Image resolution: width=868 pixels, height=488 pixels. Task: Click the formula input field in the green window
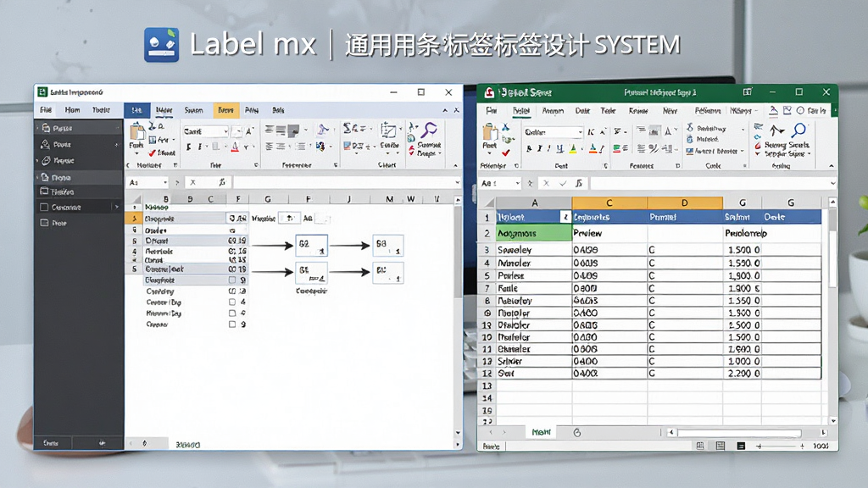709,183
